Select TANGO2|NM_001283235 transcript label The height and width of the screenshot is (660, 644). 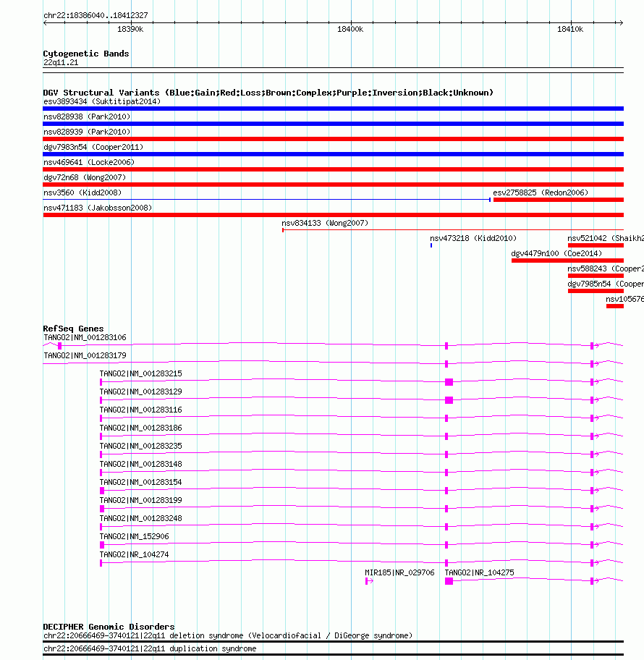coord(140,446)
